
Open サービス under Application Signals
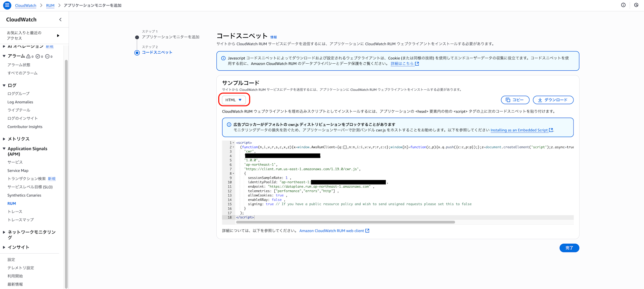pos(15,162)
